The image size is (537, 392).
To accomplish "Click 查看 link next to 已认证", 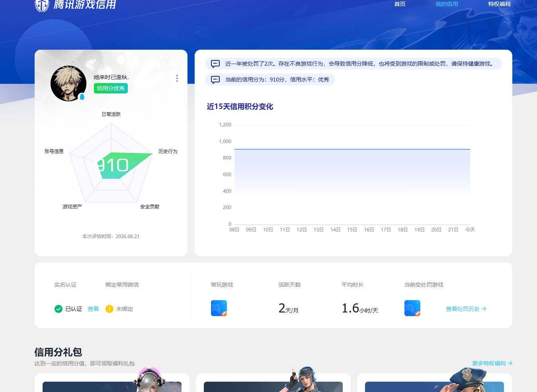I will pos(93,309).
